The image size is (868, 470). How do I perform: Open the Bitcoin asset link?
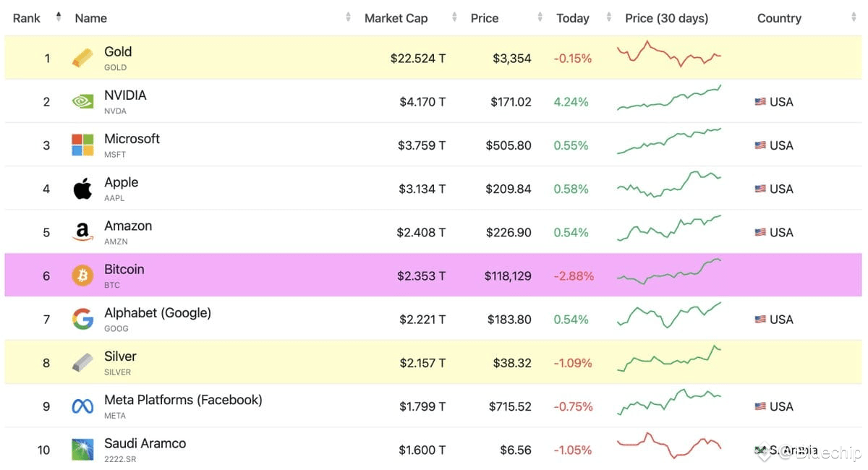(x=124, y=269)
